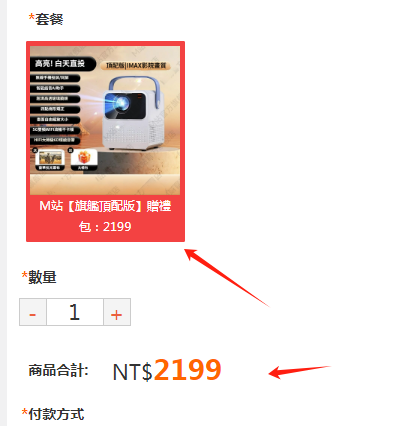Click the package title text 旗艦頂配版 贈禮
418x426 pixels.
(105, 206)
